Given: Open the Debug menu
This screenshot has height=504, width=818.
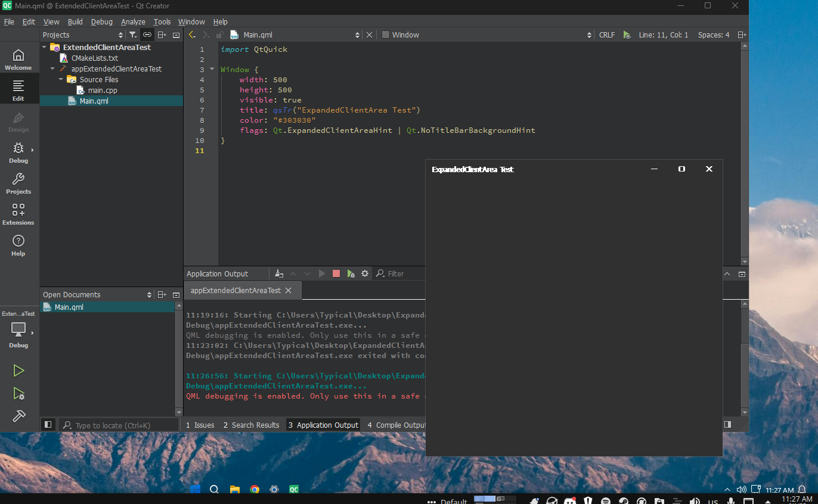Looking at the screenshot, I should [102, 22].
